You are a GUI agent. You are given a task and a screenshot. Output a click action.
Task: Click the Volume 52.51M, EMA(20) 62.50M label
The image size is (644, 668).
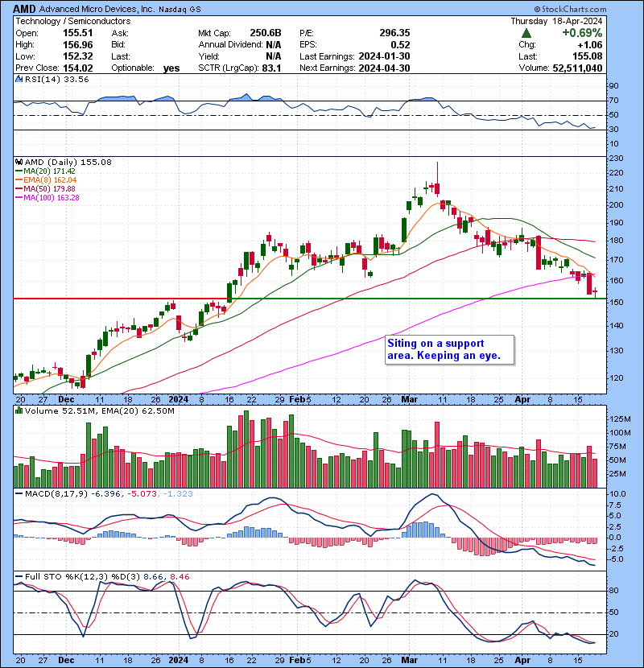click(x=100, y=410)
